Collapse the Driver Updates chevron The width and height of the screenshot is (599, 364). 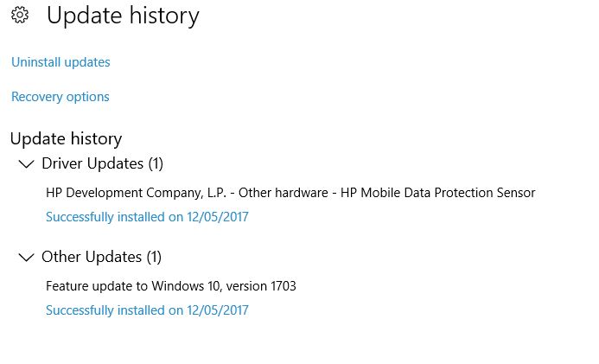26,163
